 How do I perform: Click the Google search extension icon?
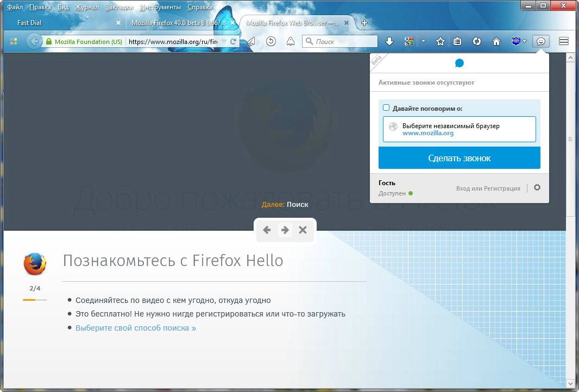click(x=408, y=41)
